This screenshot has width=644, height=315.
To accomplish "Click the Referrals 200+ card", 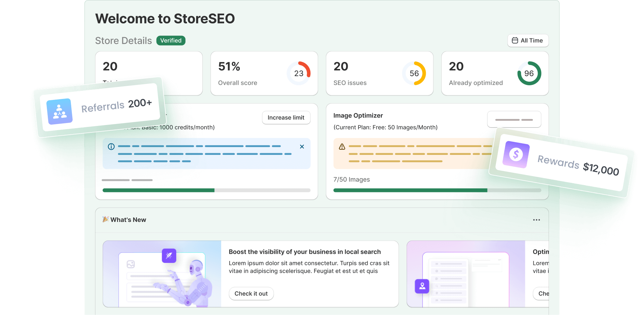I will [x=100, y=107].
